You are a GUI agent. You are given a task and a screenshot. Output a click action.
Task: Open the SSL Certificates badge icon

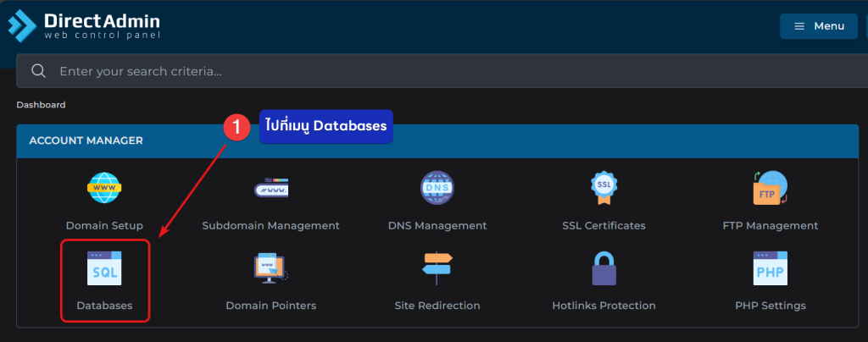pyautogui.click(x=604, y=188)
